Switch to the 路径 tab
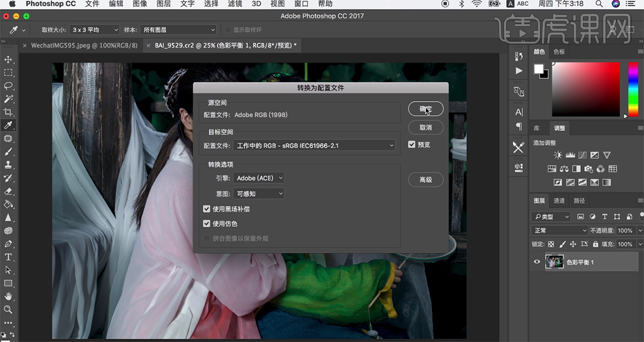This screenshot has width=644, height=342. click(x=579, y=201)
